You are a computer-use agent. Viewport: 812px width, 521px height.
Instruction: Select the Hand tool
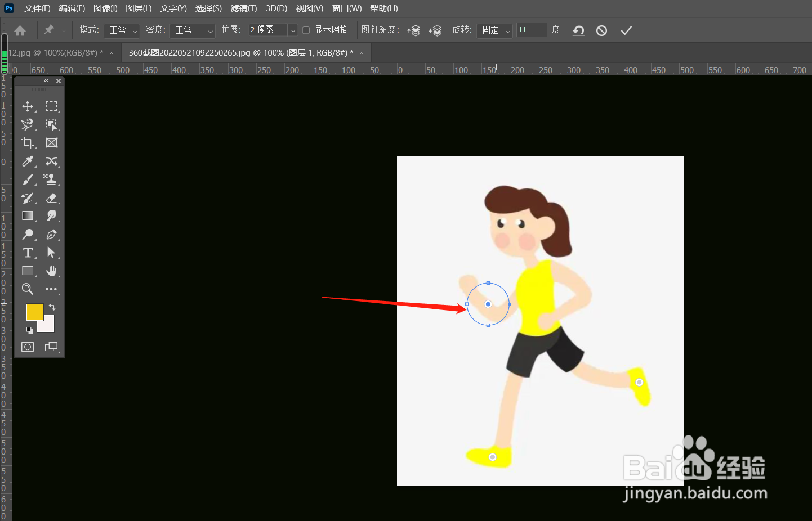52,271
